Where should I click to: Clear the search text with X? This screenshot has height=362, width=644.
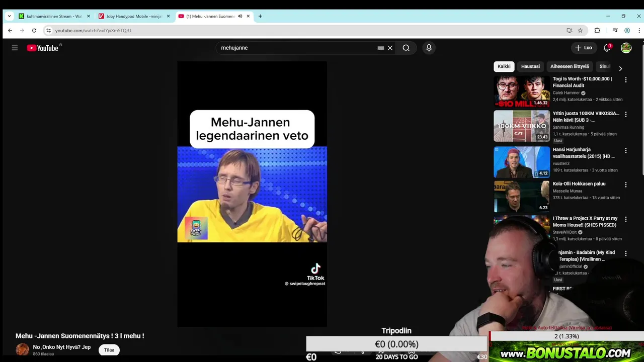[390, 48]
